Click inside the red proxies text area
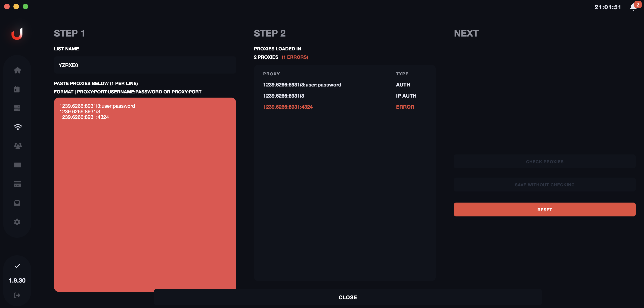 [145, 195]
